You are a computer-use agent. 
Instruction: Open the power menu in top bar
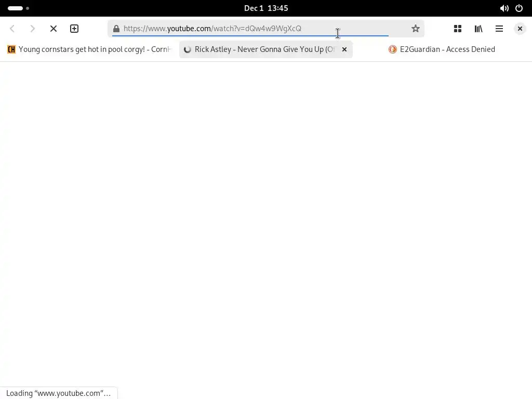click(519, 8)
